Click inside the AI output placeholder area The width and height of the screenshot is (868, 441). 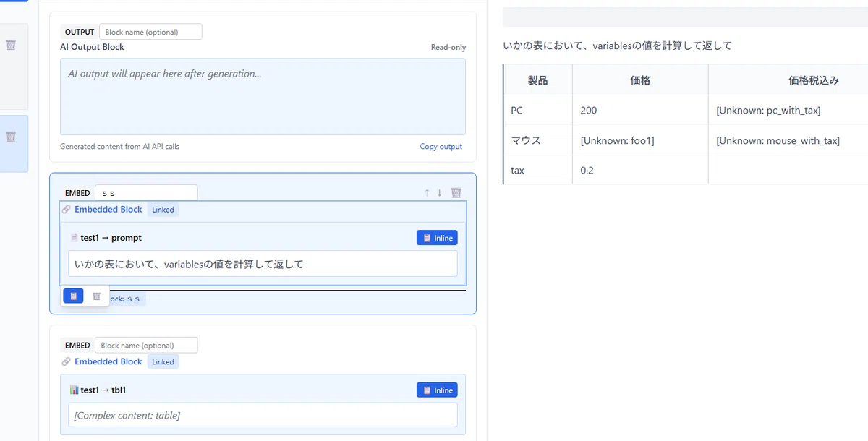point(263,96)
